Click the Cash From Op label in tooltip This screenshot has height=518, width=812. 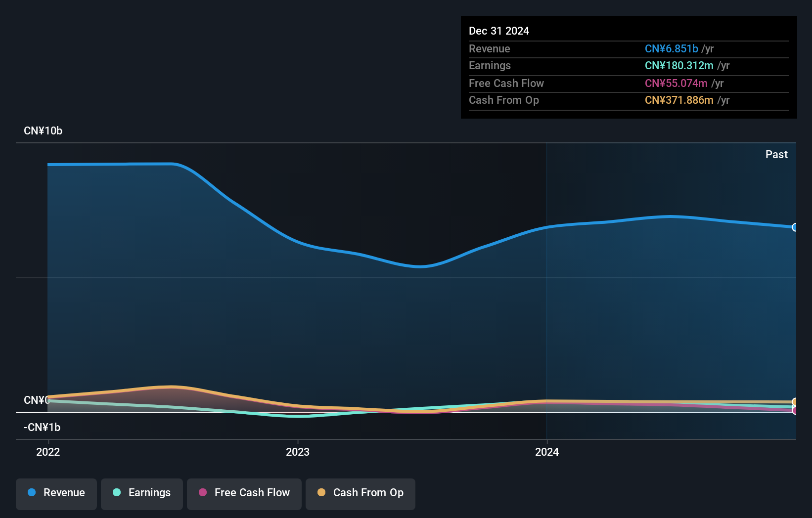click(504, 100)
